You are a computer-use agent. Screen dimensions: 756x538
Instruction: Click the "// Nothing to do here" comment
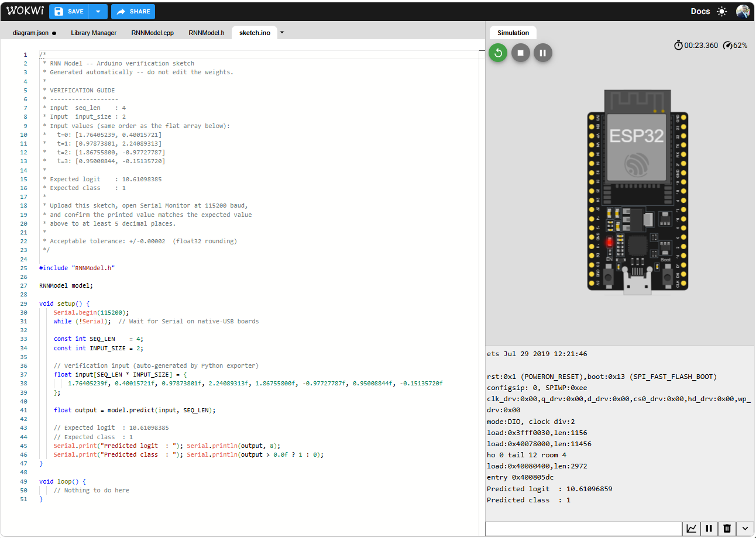(x=91, y=490)
